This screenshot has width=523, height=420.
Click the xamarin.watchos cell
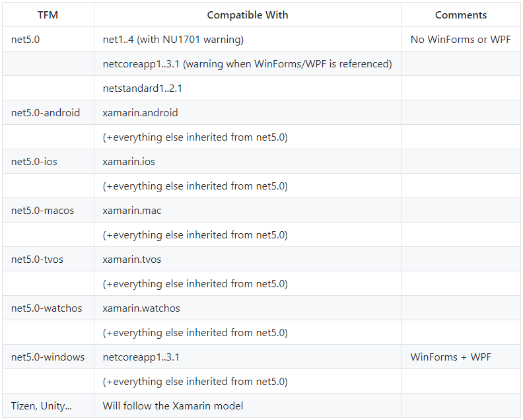(141, 308)
